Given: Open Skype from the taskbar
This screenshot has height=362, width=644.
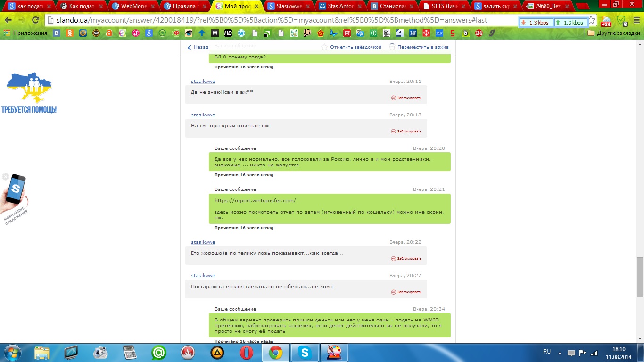Looking at the screenshot, I should [x=305, y=353].
